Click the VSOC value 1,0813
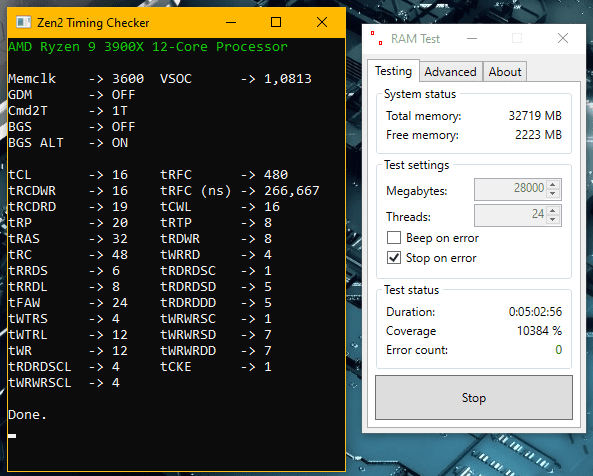The image size is (593, 476). 288,79
